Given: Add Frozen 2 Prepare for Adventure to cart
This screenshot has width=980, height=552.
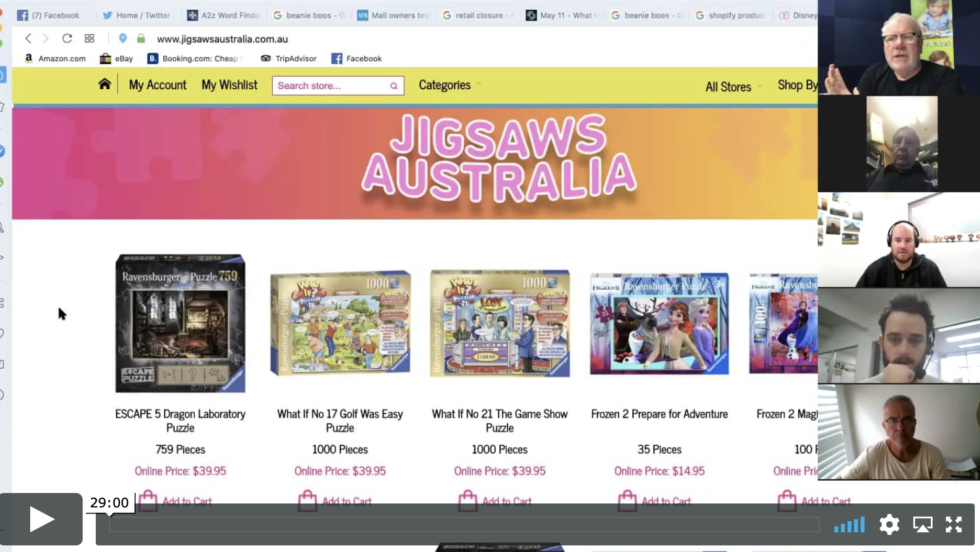Looking at the screenshot, I should (654, 501).
